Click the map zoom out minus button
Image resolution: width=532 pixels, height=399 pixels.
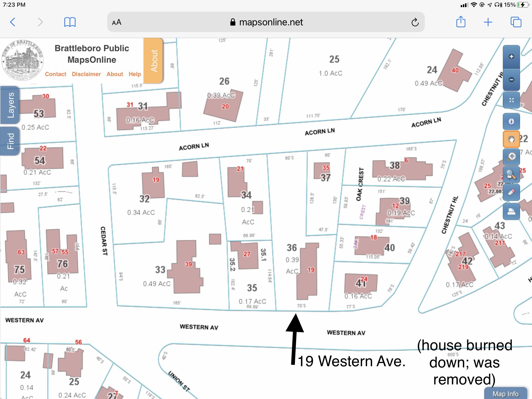[511, 80]
